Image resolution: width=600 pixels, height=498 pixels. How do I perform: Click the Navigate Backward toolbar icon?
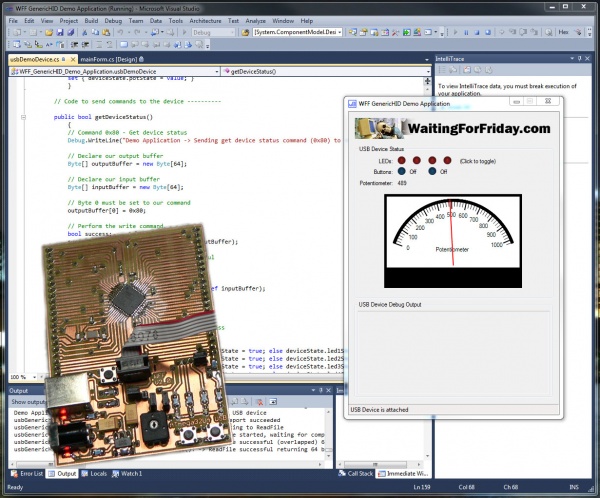pos(155,33)
